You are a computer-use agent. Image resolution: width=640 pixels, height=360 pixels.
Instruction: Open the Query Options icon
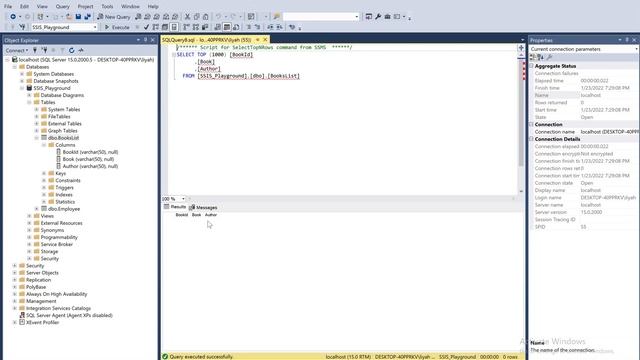[165, 27]
